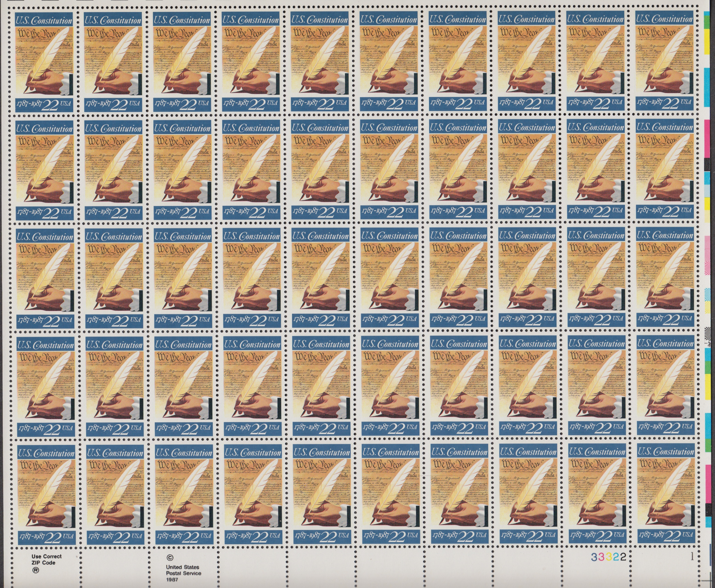Click the 'United States Postal Service 1987' text
This screenshot has height=588, width=715.
(x=183, y=573)
